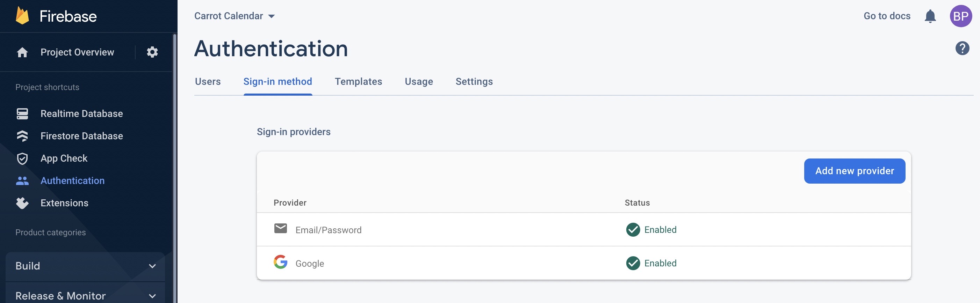Open Project Overview link
980x303 pixels.
coord(77,52)
